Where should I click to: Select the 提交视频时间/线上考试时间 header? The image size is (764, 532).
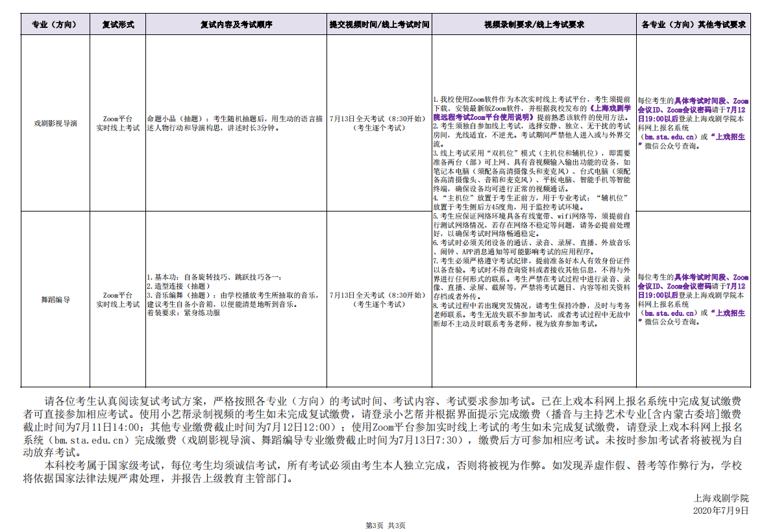point(379,25)
